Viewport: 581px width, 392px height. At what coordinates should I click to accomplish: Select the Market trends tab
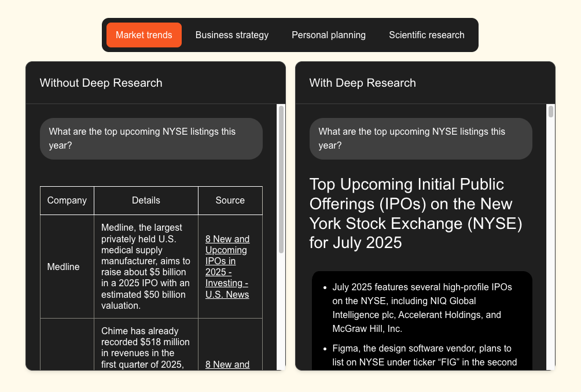[x=144, y=35]
